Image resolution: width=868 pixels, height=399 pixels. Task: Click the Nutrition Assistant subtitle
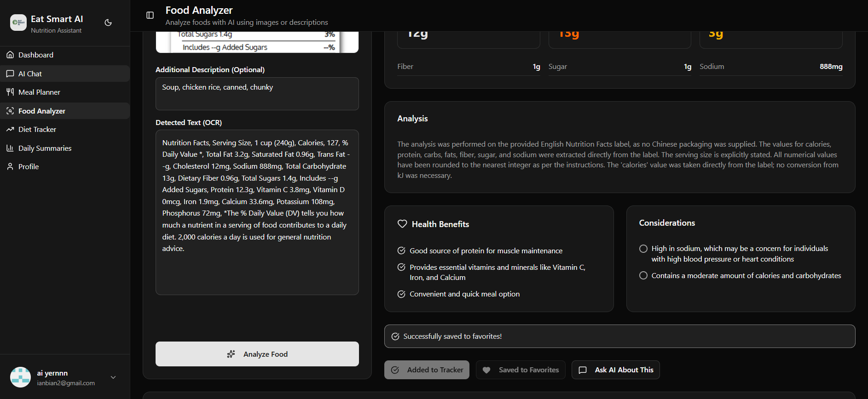56,30
